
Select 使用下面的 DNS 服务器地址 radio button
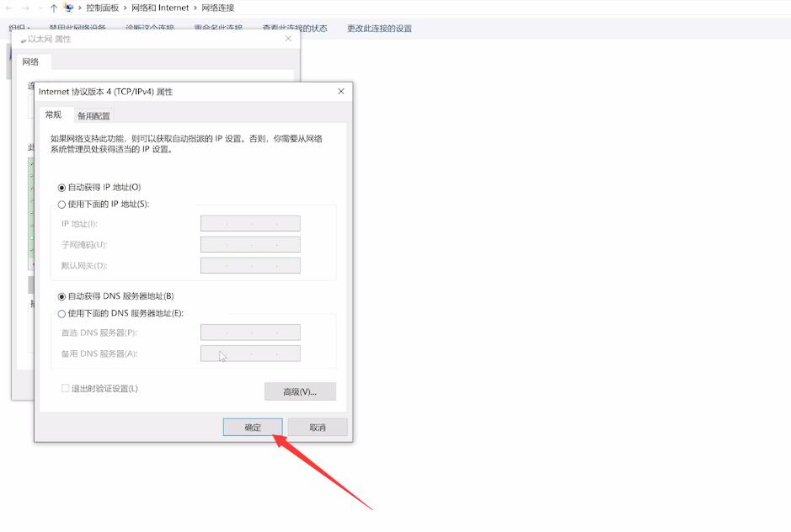[x=61, y=314]
